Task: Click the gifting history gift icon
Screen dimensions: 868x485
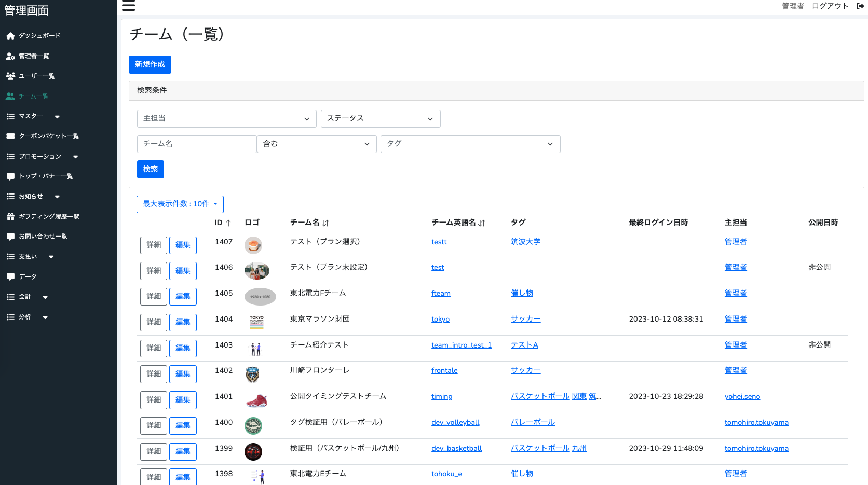Action: tap(10, 217)
